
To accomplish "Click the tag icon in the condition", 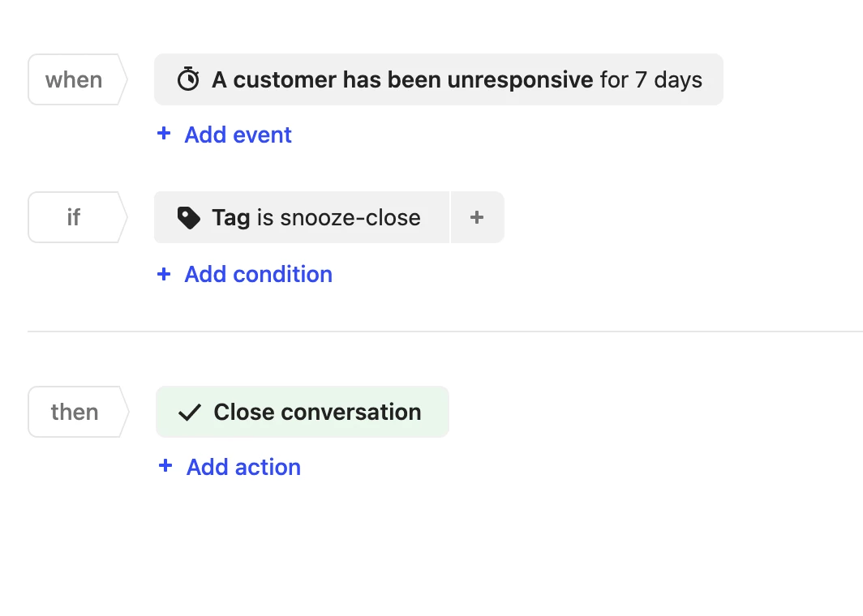I will (x=189, y=218).
